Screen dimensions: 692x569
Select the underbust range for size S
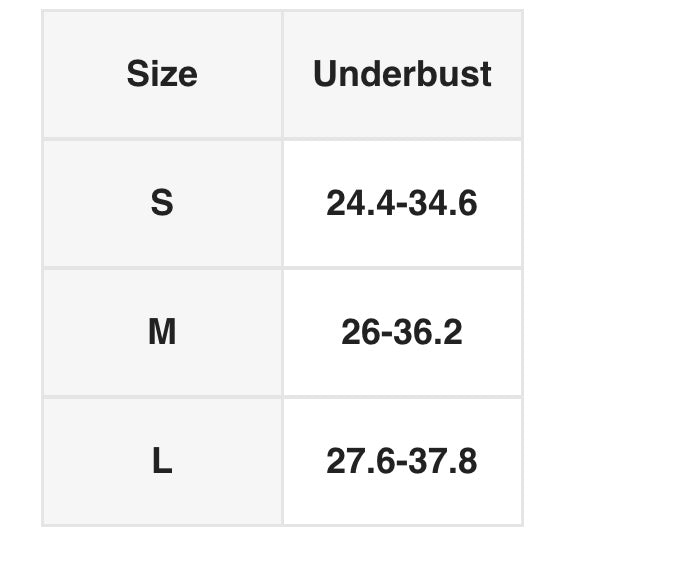pyautogui.click(x=402, y=203)
